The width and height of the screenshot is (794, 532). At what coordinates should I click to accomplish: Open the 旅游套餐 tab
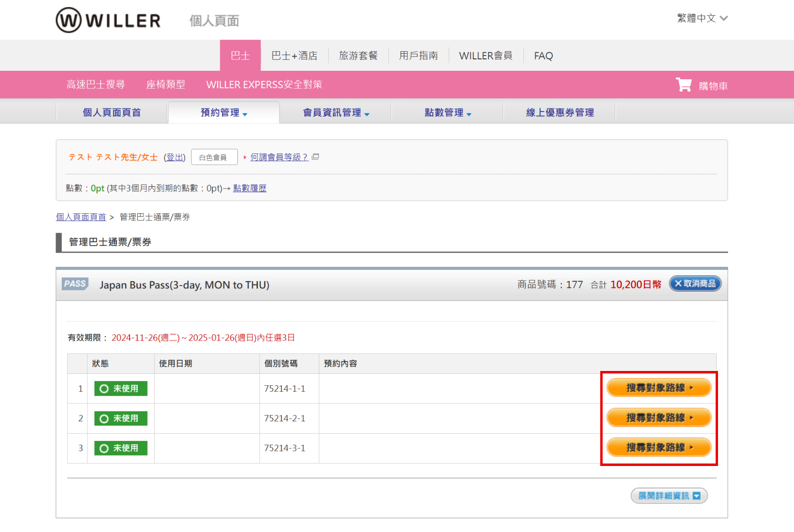pos(359,56)
